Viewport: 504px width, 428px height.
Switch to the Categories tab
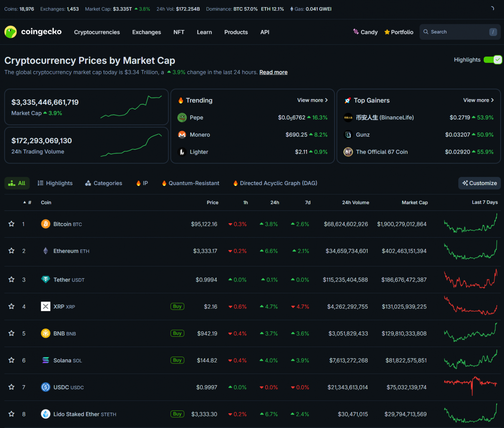click(x=104, y=183)
